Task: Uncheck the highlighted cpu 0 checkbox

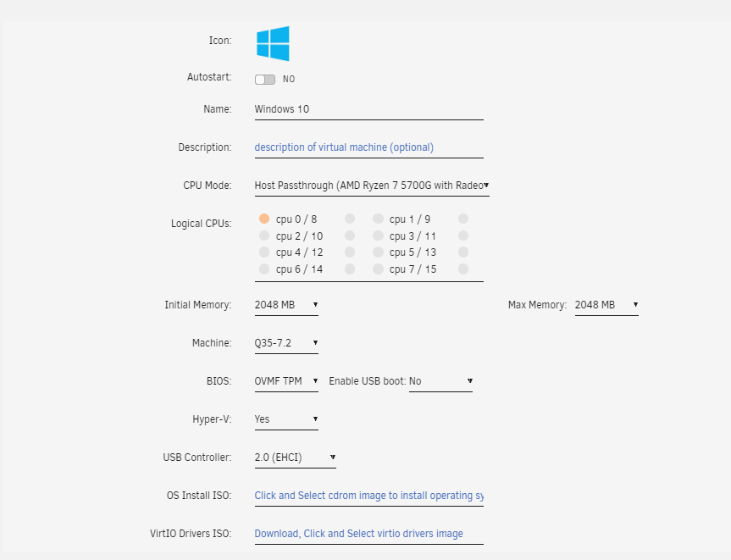Action: pos(264,219)
